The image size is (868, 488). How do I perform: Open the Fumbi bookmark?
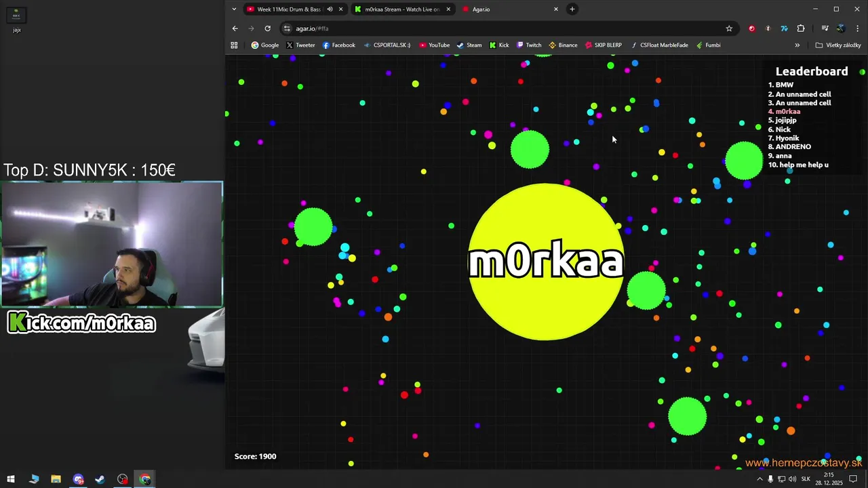(x=708, y=45)
